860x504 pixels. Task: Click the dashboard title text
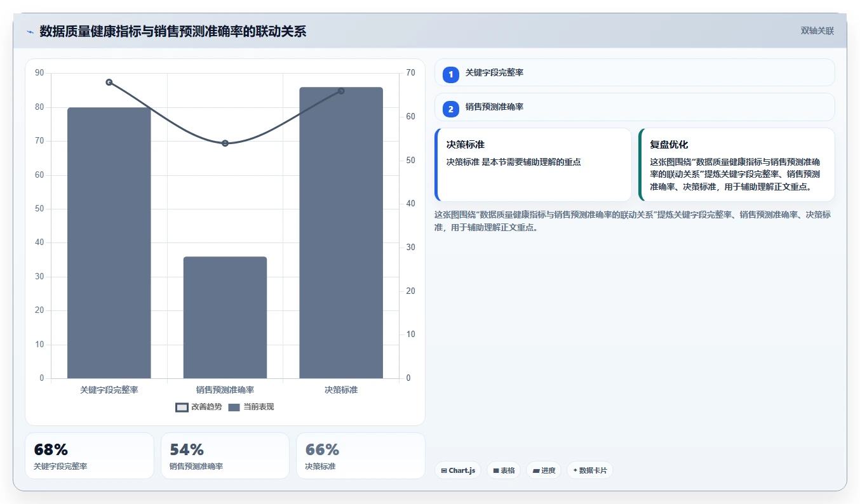point(173,31)
